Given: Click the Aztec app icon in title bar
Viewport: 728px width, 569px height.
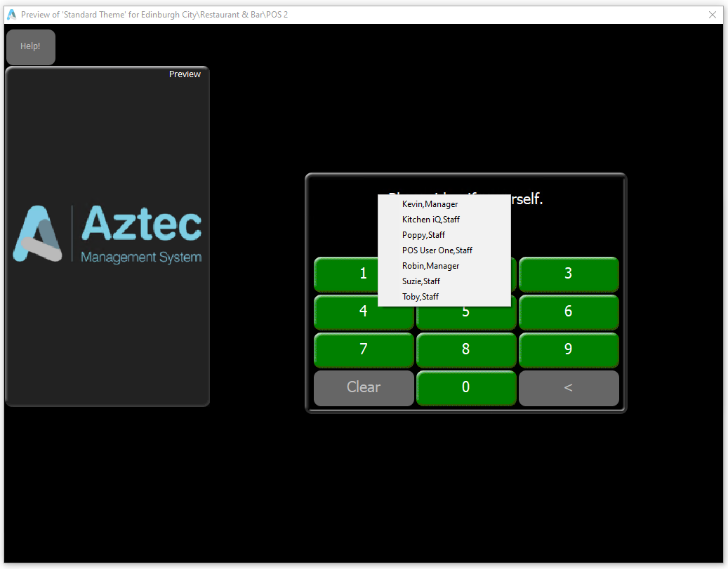Looking at the screenshot, I should pos(11,15).
